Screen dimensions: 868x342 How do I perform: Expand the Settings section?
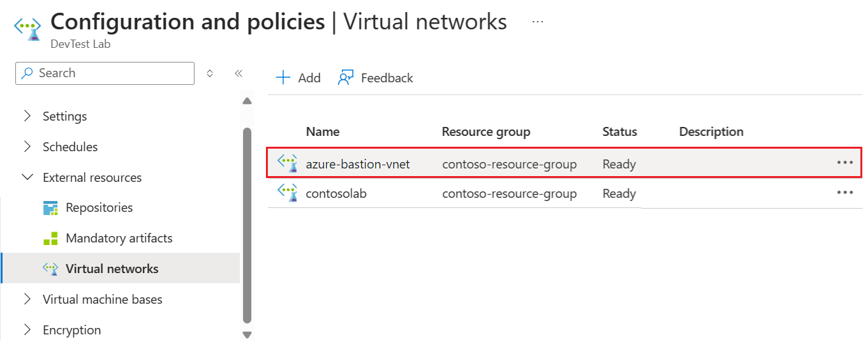[27, 116]
